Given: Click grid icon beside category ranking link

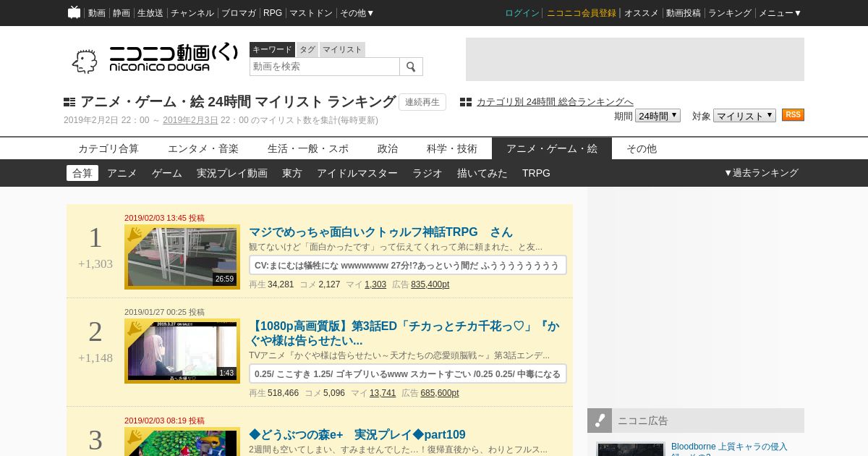Looking at the screenshot, I should coord(466,102).
